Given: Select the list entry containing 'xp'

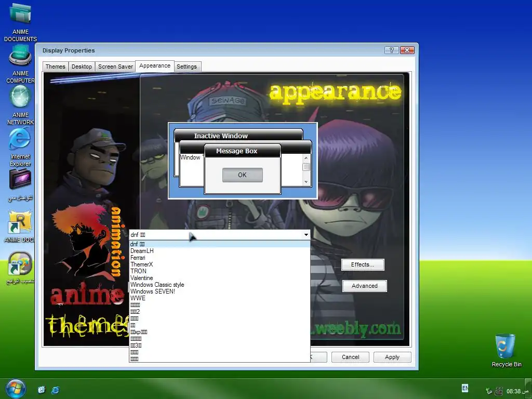Looking at the screenshot, I should (220, 332).
